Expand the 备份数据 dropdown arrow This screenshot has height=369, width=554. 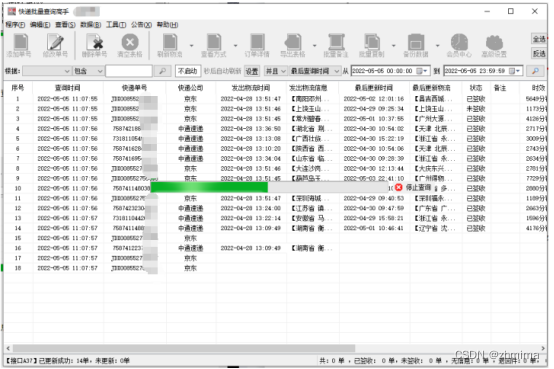click(x=437, y=46)
